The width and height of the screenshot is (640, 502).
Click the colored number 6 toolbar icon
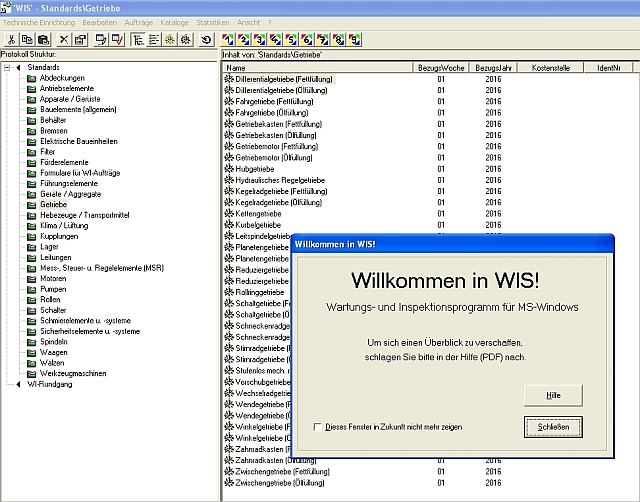tap(307, 40)
